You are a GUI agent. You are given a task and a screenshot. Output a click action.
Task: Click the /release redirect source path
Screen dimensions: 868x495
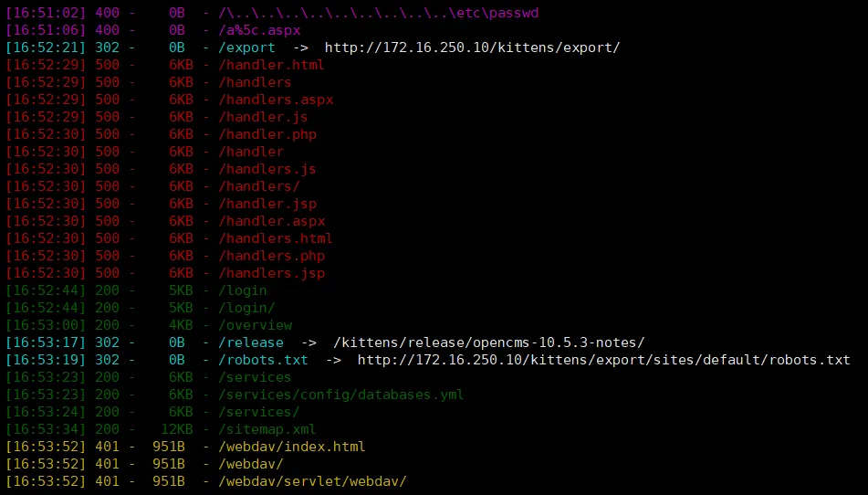pos(250,342)
